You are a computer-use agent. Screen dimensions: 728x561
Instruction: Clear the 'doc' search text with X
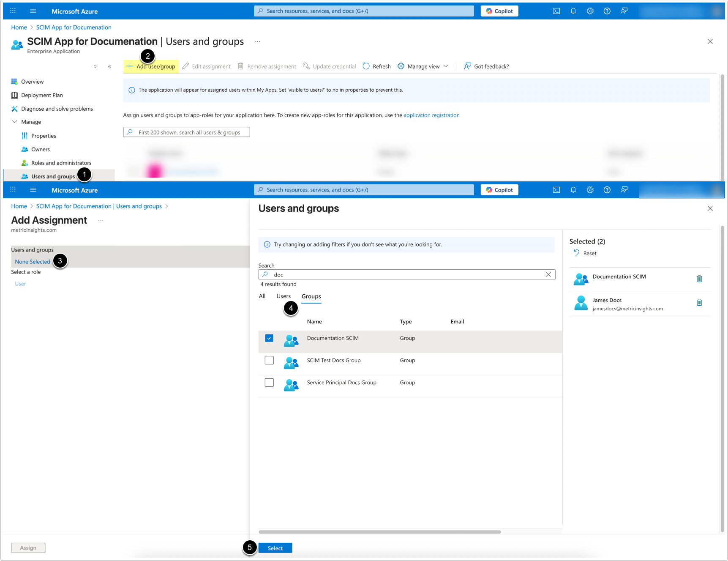pos(548,274)
